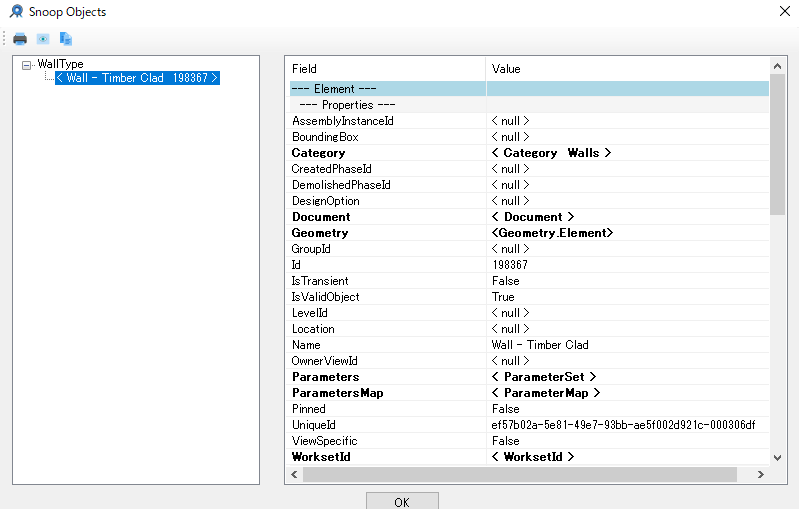This screenshot has width=799, height=509.
Task: Select the ViewSpecific field
Action: click(x=325, y=441)
